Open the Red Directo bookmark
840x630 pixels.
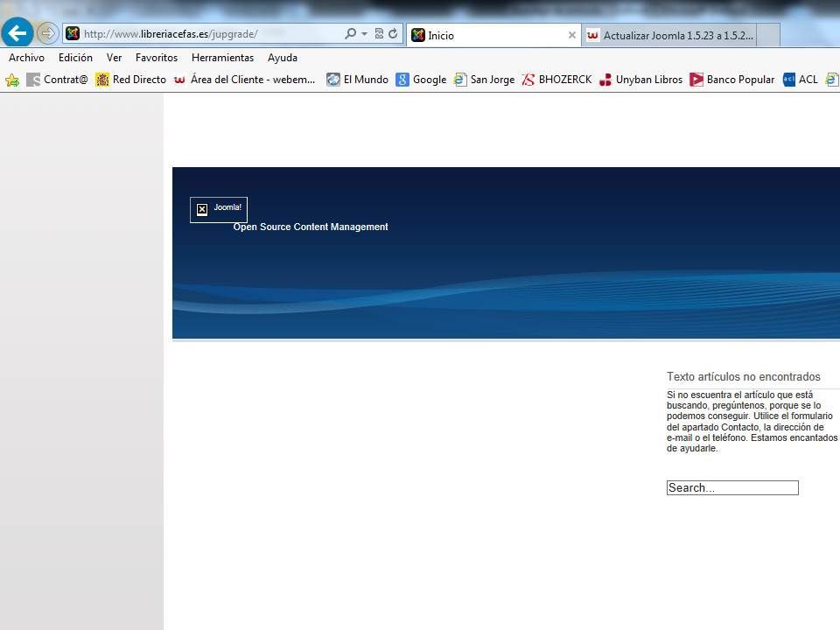coord(130,80)
